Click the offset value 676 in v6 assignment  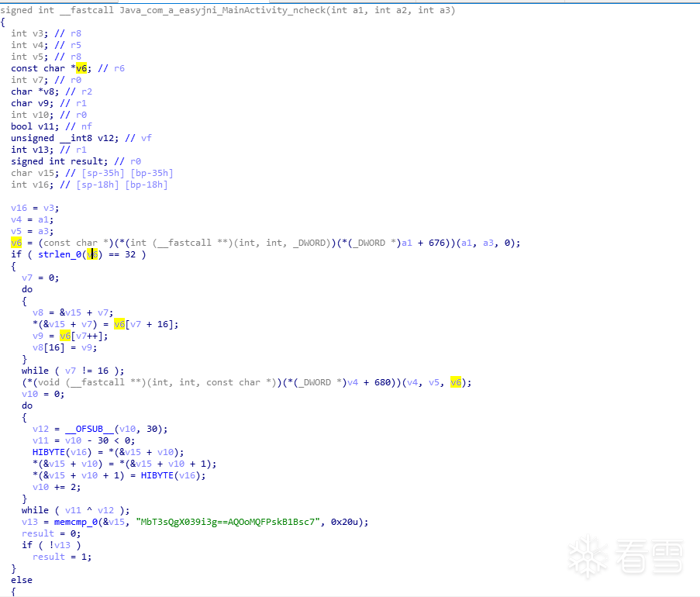coord(437,243)
